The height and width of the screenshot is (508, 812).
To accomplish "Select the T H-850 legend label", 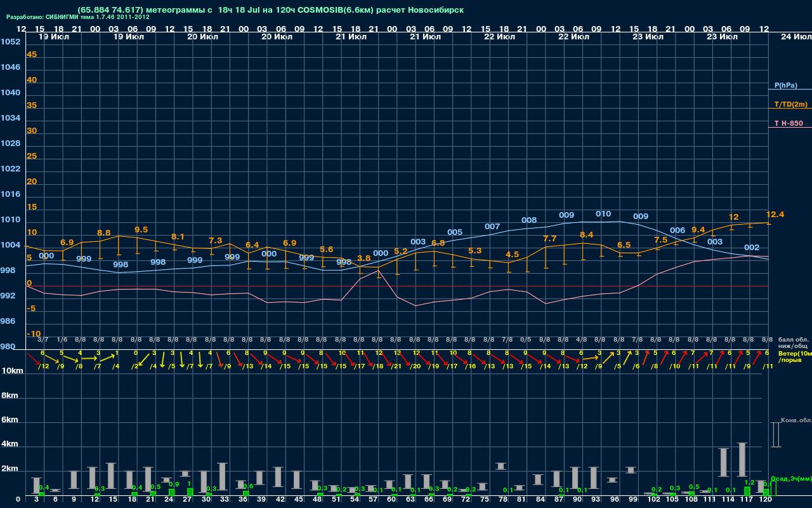I will click(789, 123).
